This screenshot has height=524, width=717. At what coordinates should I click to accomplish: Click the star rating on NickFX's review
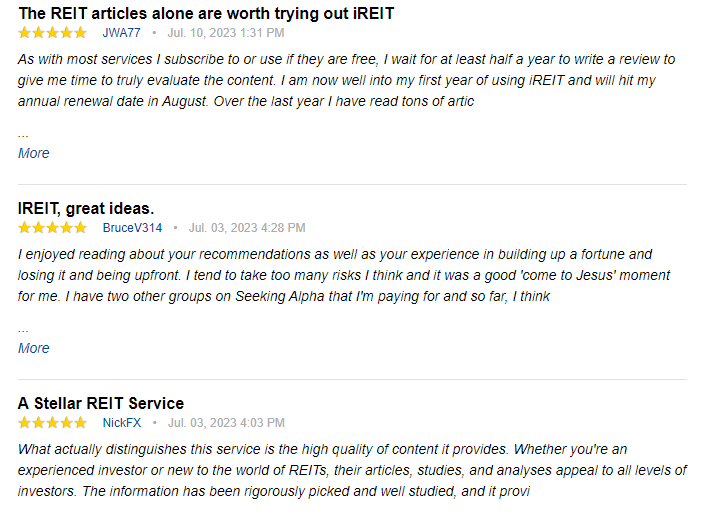pyautogui.click(x=52, y=423)
